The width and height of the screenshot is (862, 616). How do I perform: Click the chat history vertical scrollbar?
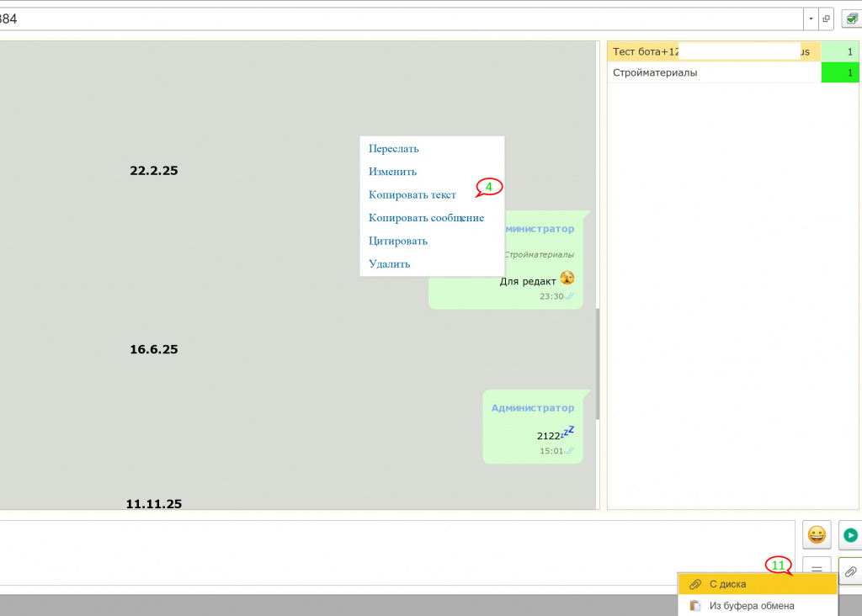pos(598,364)
